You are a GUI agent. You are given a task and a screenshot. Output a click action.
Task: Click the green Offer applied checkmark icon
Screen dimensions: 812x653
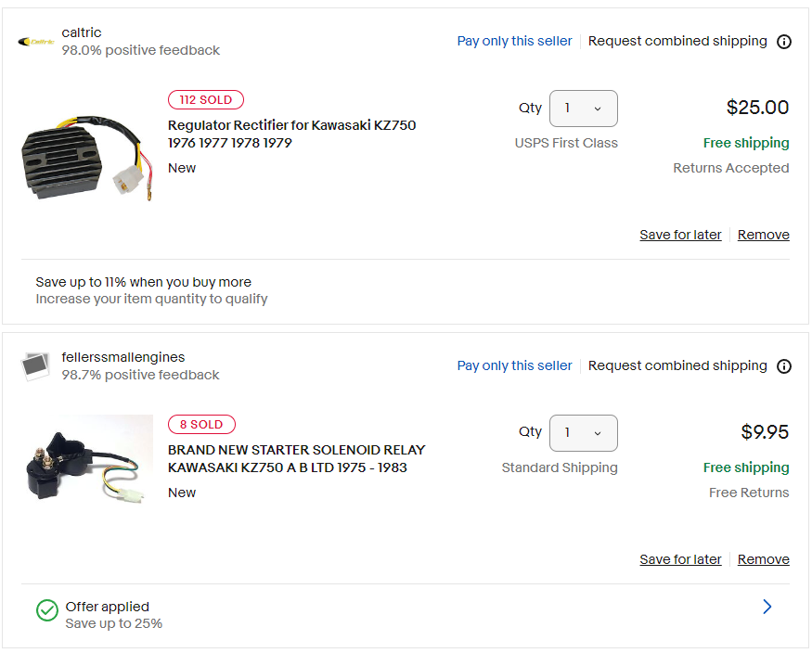pyautogui.click(x=46, y=609)
